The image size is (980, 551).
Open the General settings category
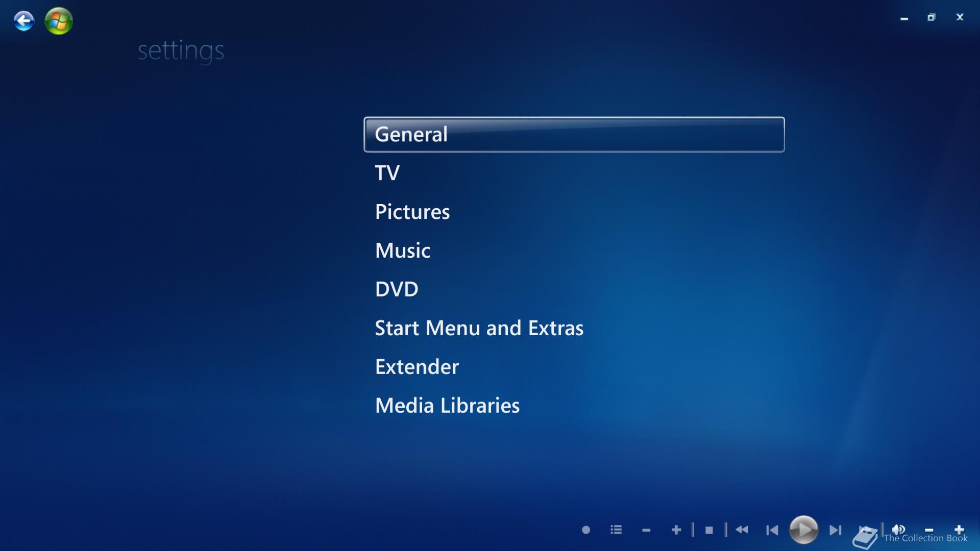[x=574, y=135]
